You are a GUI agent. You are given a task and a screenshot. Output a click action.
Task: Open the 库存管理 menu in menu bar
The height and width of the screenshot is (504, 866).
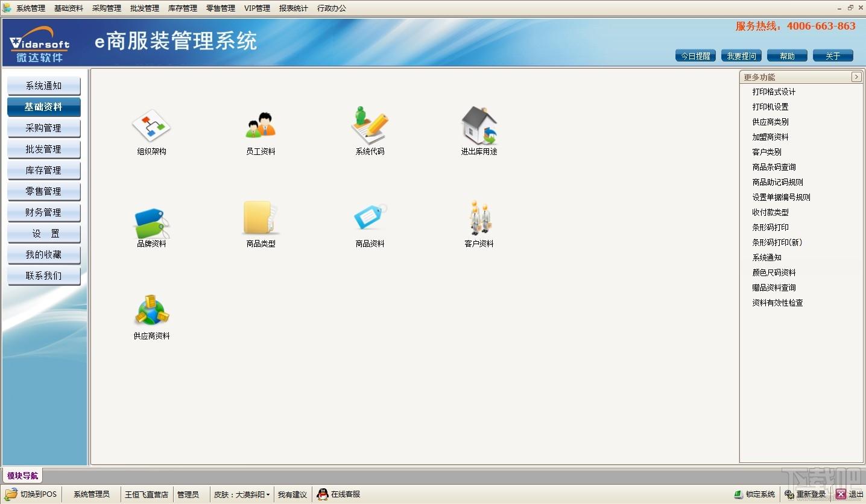click(x=183, y=8)
